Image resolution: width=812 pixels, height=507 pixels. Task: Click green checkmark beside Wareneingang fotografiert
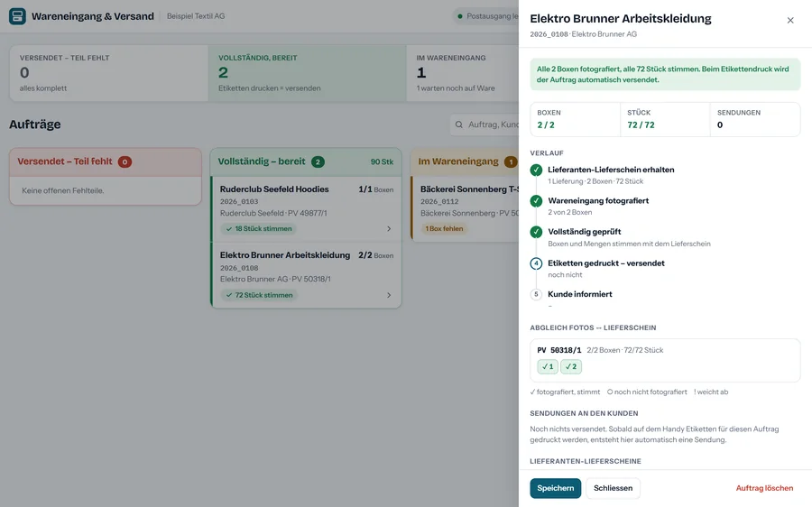[536, 201]
